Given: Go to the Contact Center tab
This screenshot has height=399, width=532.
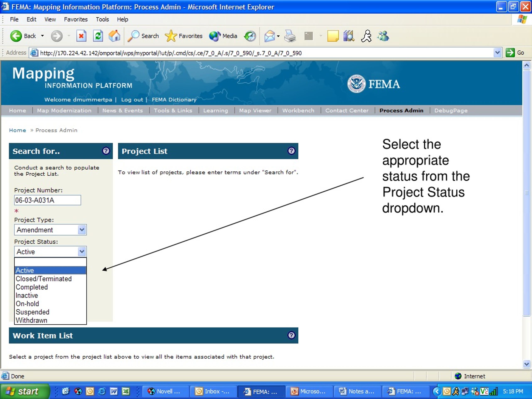Looking at the screenshot, I should (347, 110).
